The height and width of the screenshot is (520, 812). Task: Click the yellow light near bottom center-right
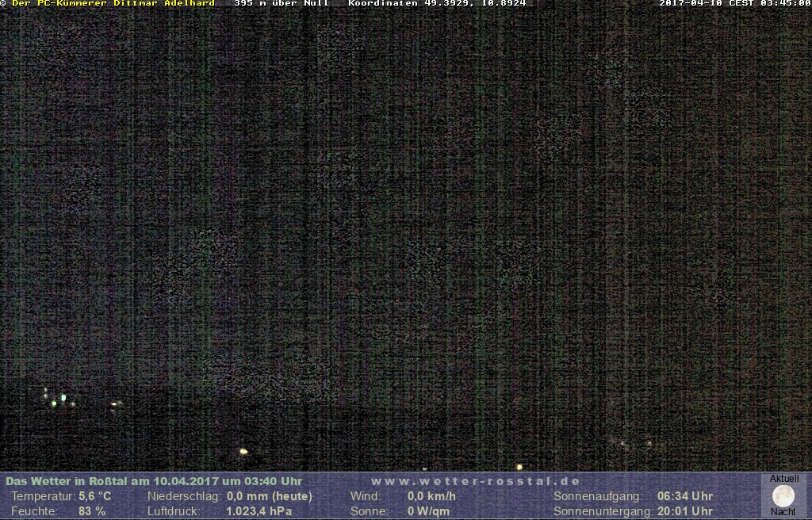click(519, 467)
